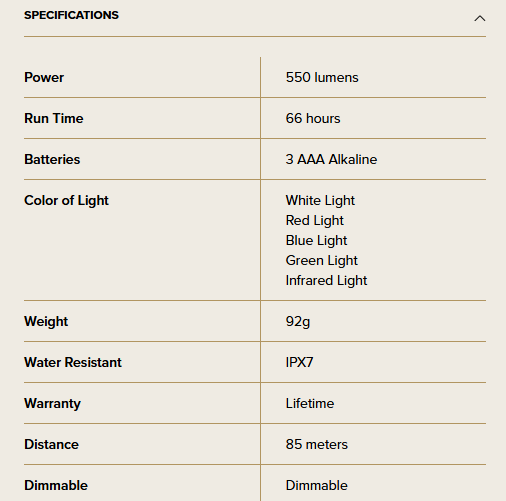The image size is (506, 501).
Task: Click the 85 meters distance value
Action: click(317, 444)
